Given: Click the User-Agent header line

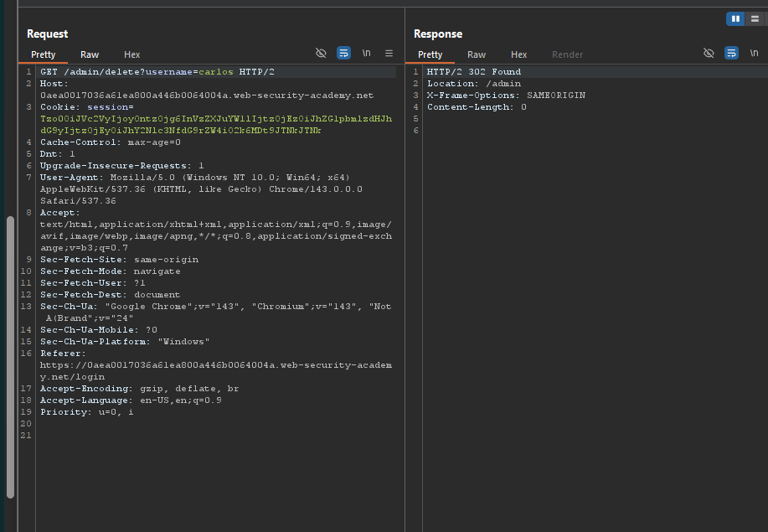Looking at the screenshot, I should point(201,189).
